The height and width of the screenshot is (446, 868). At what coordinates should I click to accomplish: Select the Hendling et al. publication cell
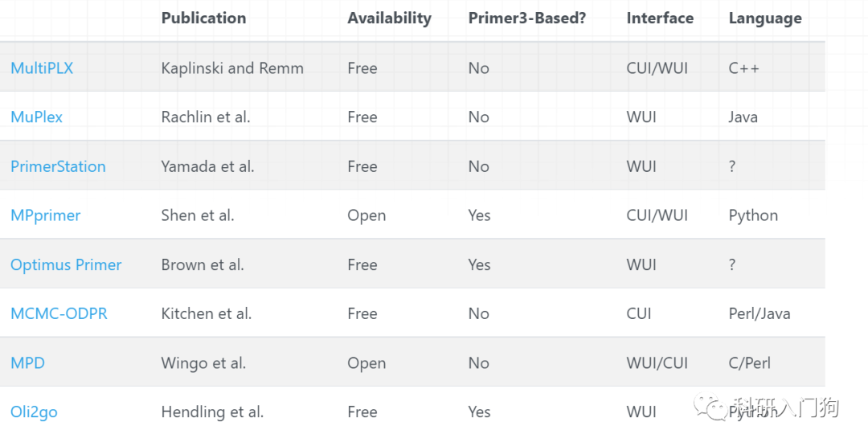[x=212, y=411]
